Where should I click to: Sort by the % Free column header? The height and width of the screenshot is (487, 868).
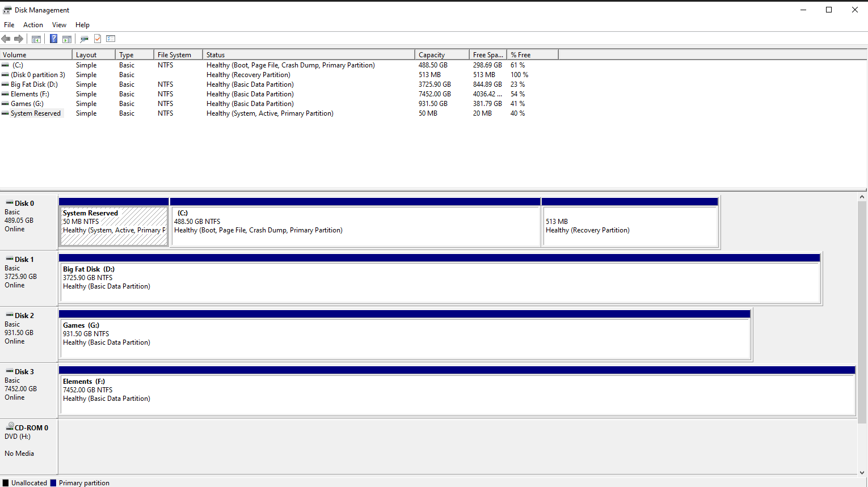[x=532, y=55]
